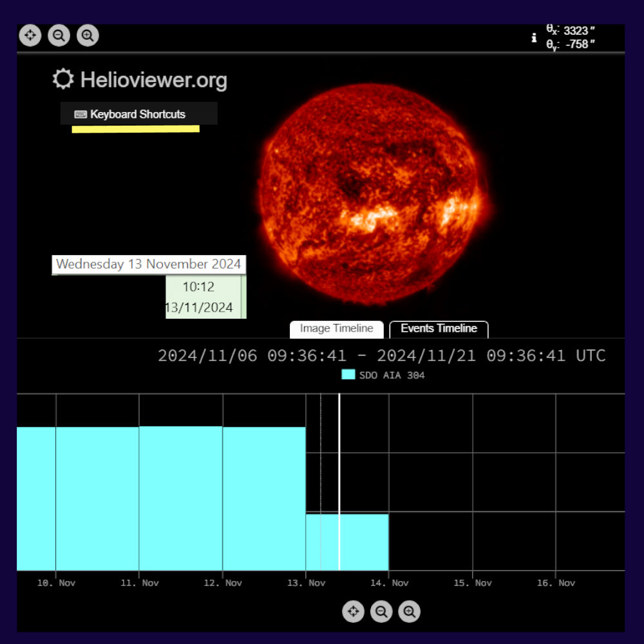This screenshot has width=644, height=644.
Task: Reset timeline with center icon below the chart
Action: [x=353, y=611]
